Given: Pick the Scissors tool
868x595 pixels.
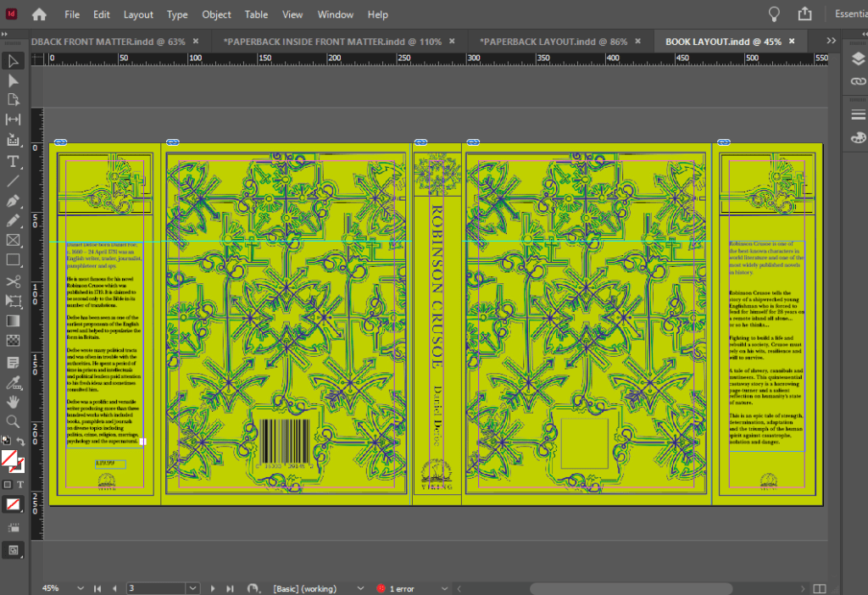Looking at the screenshot, I should (x=13, y=281).
